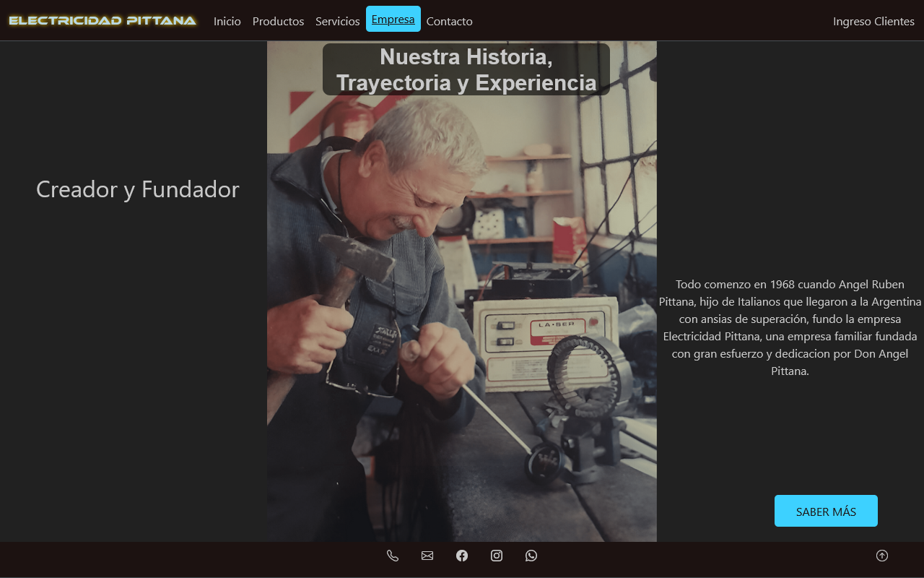Open the Contacto page
Screen dimensions: 924x578
point(450,21)
